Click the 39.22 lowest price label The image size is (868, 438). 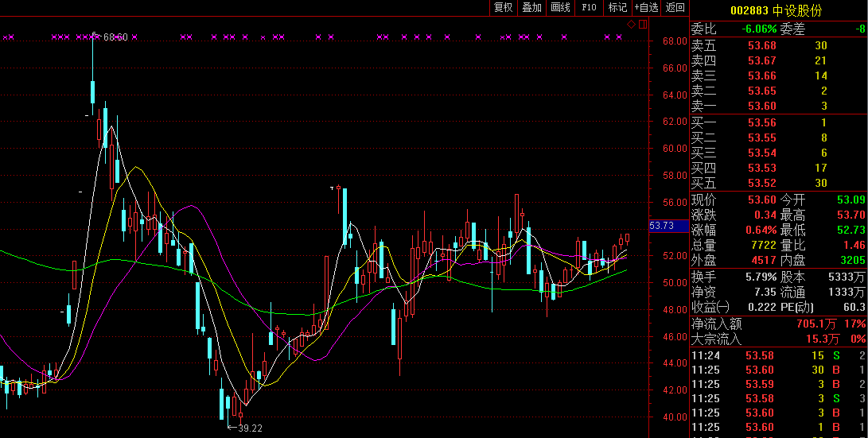click(x=249, y=428)
